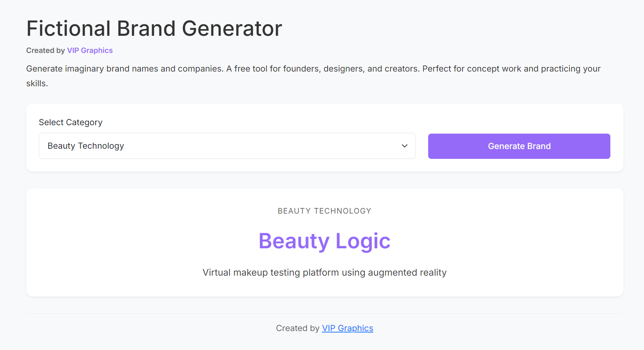Screen dimensions: 644x350
Task: Click the generated brand name Beauty Logic
Action: (324, 241)
